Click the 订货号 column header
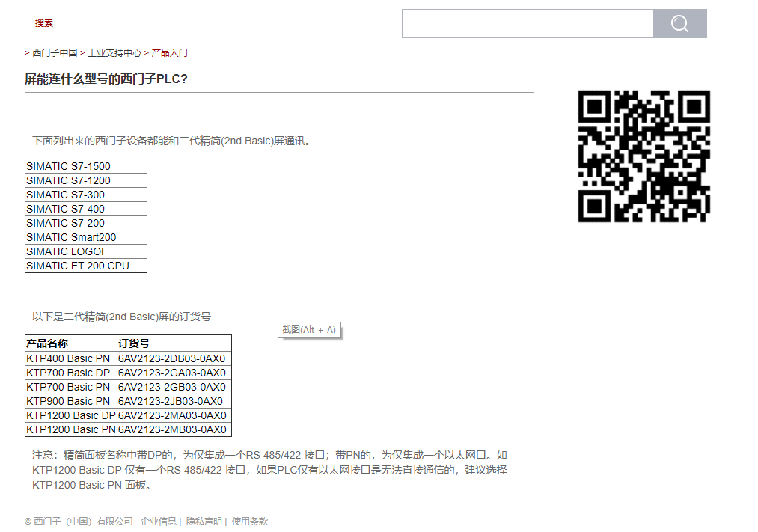This screenshot has height=532, width=758. (x=135, y=343)
